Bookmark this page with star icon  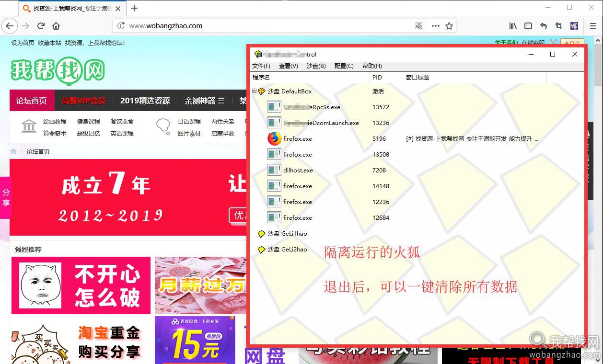tap(449, 26)
